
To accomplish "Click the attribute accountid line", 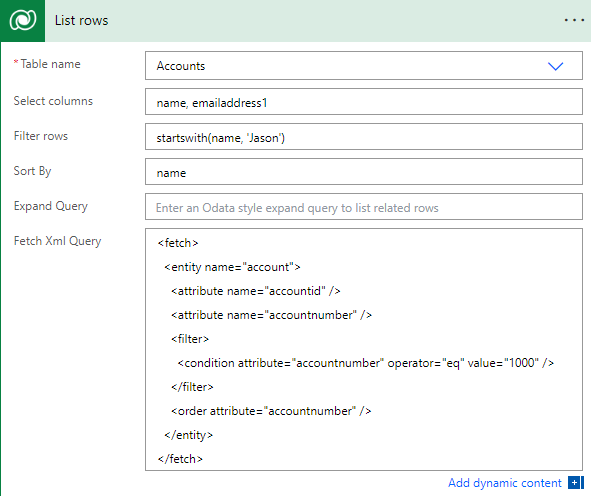I will 256,291.
